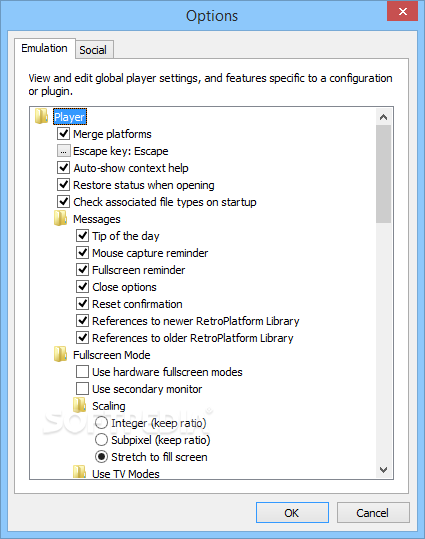
Task: Click the 'Escape key: Escape' text
Action: click(121, 151)
